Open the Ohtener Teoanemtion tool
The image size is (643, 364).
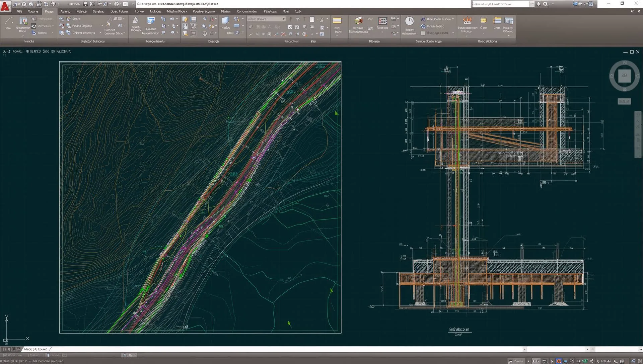pos(151,26)
